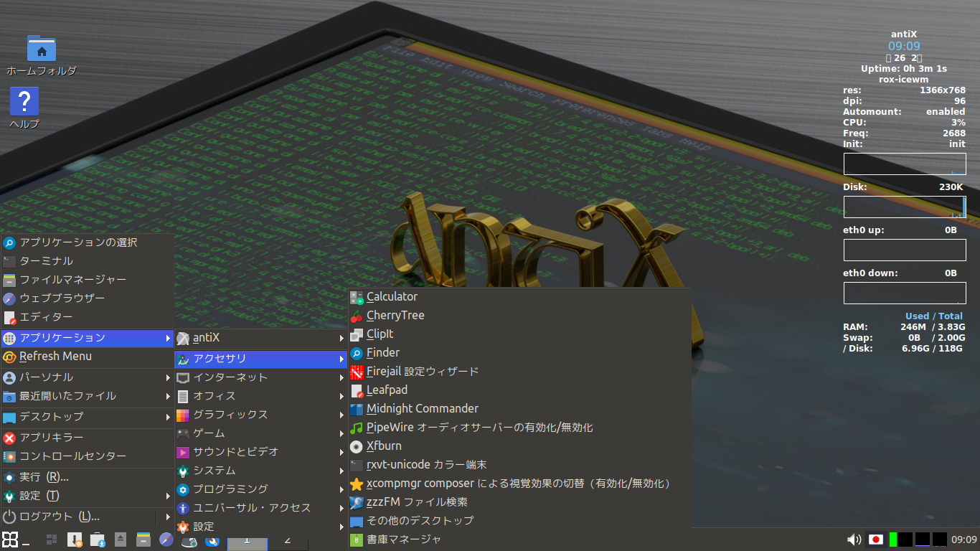Launch the Leafpad text editor
This screenshot has height=551, width=980.
[x=519, y=390]
